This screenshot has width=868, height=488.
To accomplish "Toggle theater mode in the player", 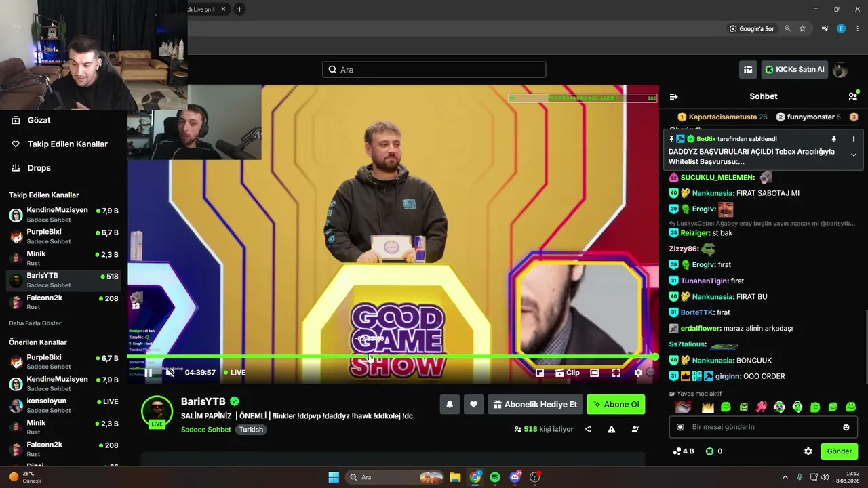I will pyautogui.click(x=594, y=373).
